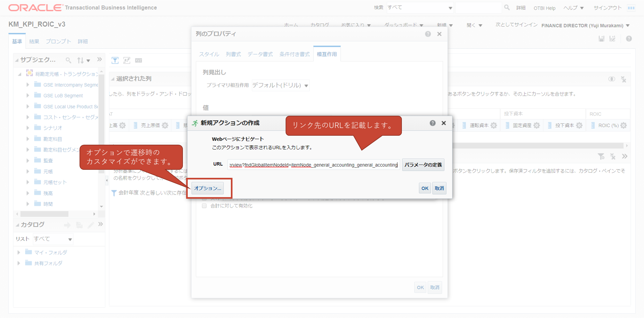Click the subject area pane double-chevron icon
Viewport: 644px width, 319px height.
[99, 59]
